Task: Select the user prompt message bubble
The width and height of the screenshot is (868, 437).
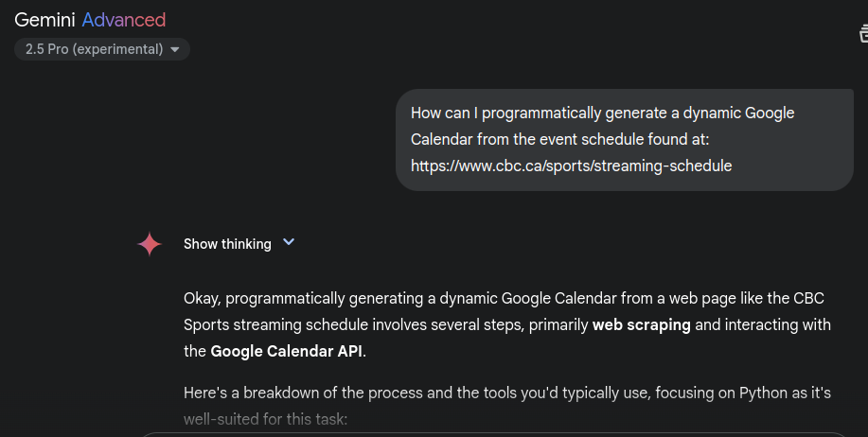Action: tap(625, 140)
